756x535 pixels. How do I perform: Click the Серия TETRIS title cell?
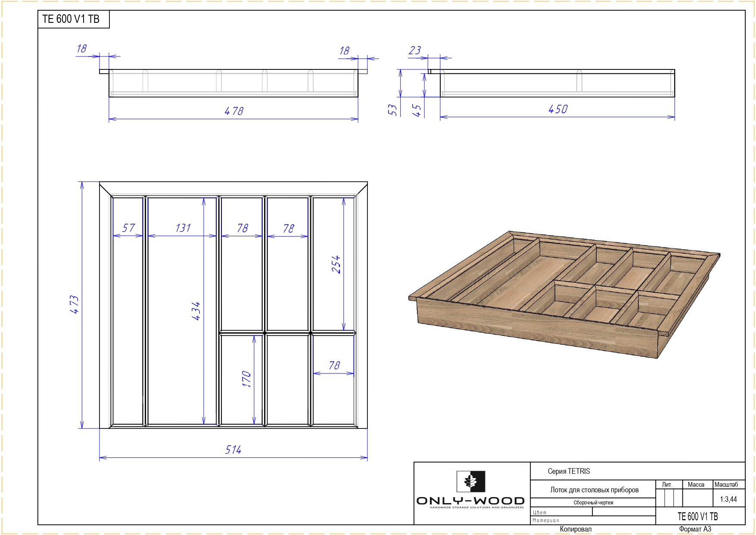coord(569,471)
